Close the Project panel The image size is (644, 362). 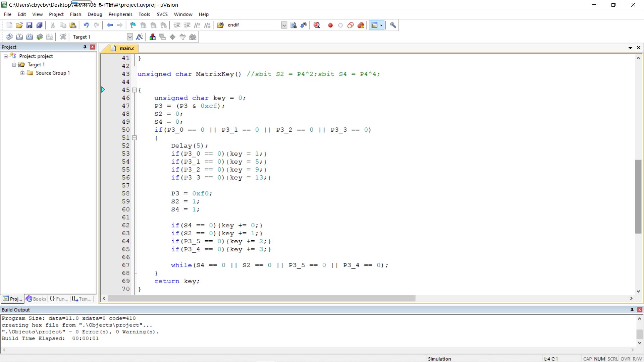coord(93,47)
